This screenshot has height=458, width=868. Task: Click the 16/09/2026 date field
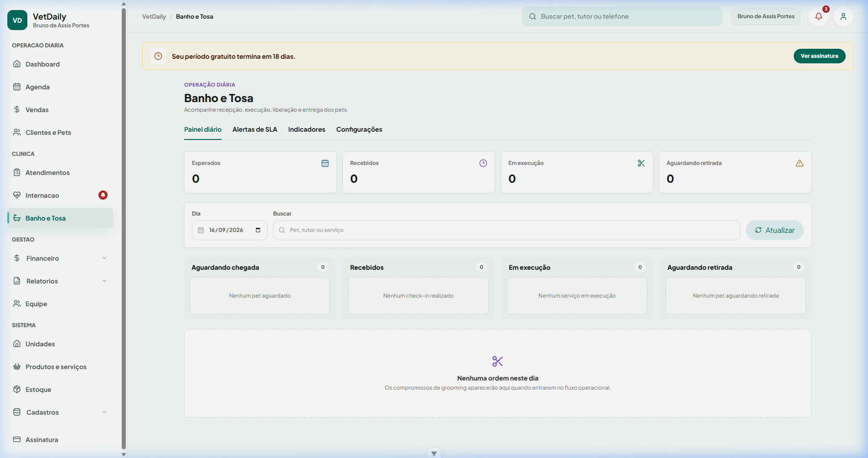tap(230, 230)
